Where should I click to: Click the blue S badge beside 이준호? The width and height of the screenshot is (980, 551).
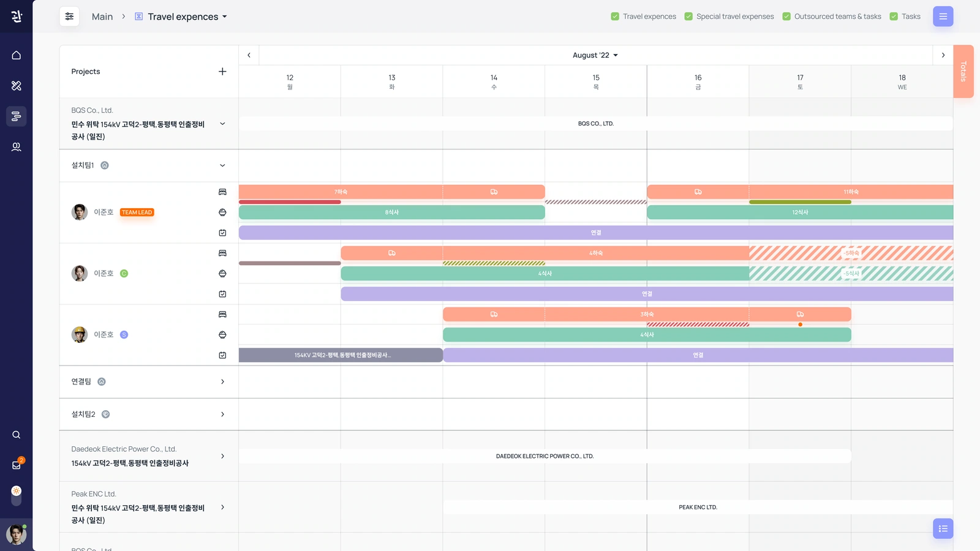[x=124, y=335]
